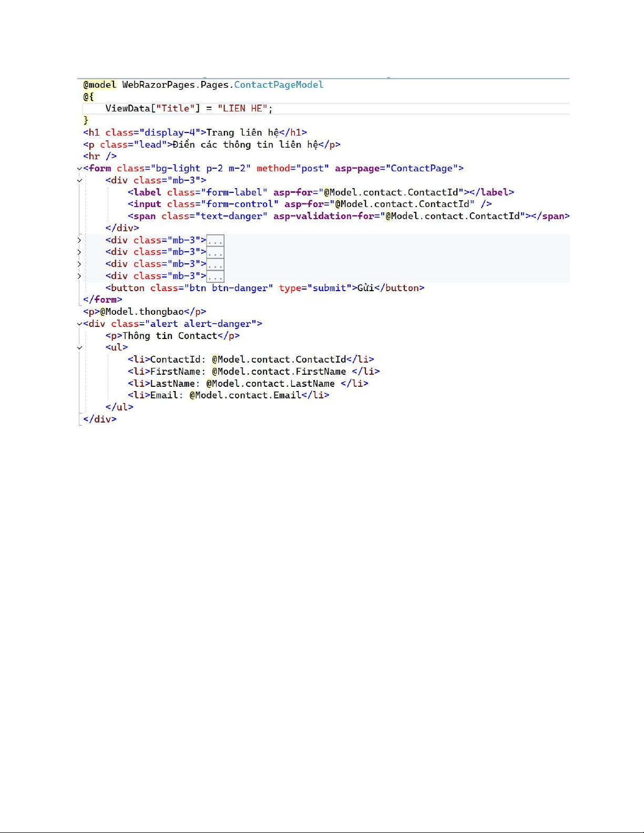This screenshot has width=644, height=833.
Task: Expand the second collapsed div mb-3 chevron
Action: [79, 252]
